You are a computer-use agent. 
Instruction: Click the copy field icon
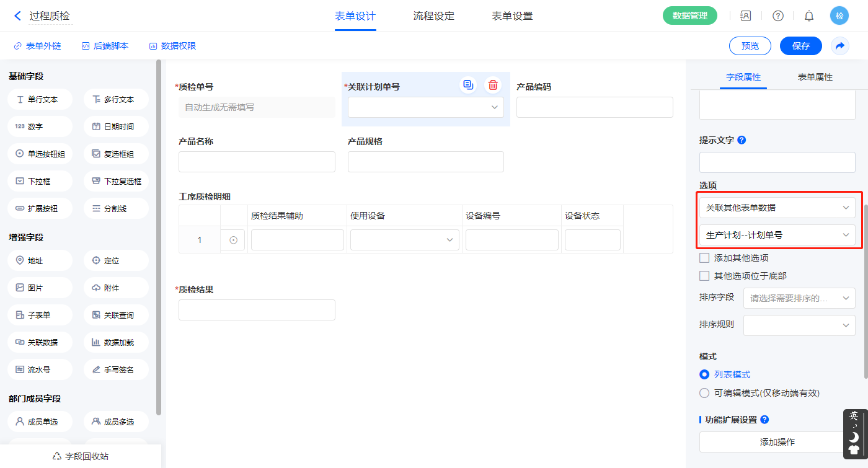coord(468,85)
